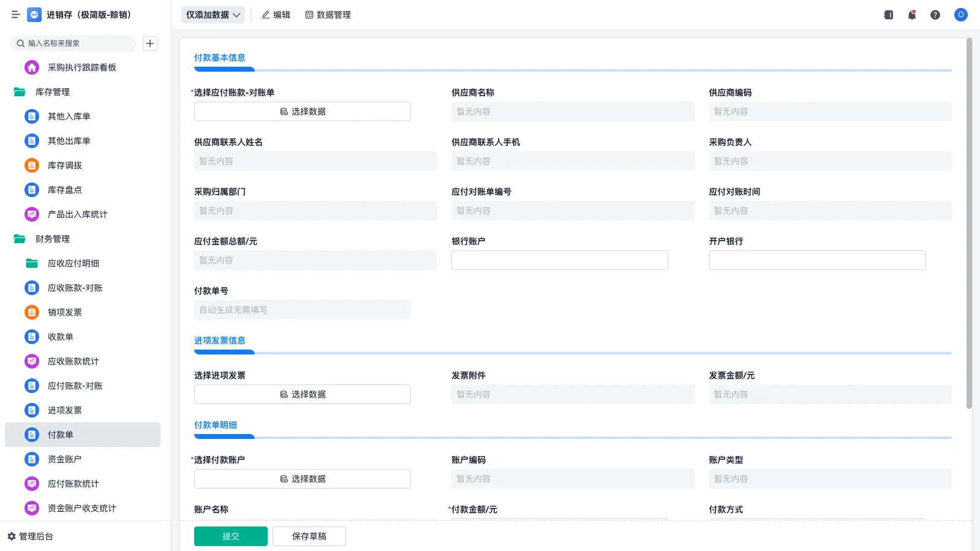The width and height of the screenshot is (980, 551).
Task: Click 编辑 in the top toolbar
Action: pyautogui.click(x=276, y=15)
